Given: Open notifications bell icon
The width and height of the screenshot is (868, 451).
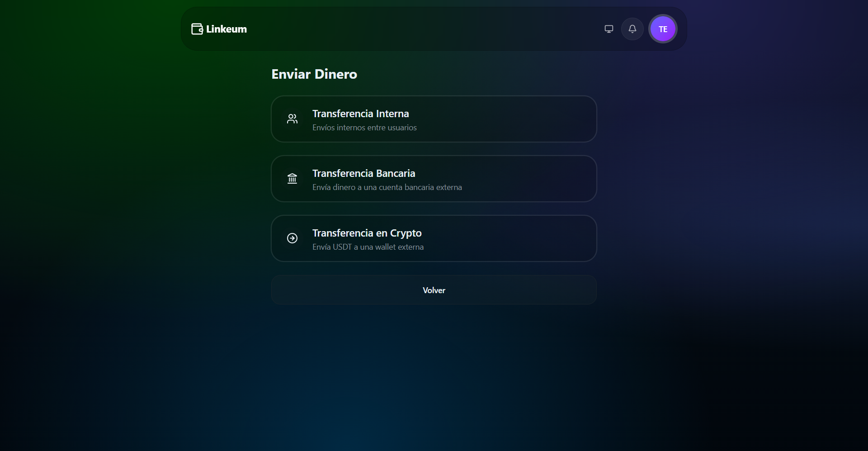Looking at the screenshot, I should 632,29.
